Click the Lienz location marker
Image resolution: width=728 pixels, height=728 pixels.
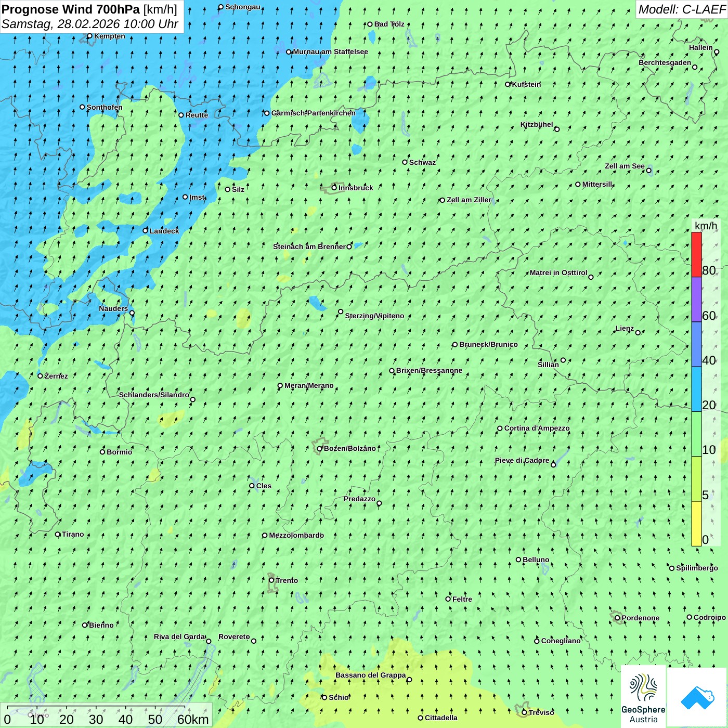[x=638, y=333]
